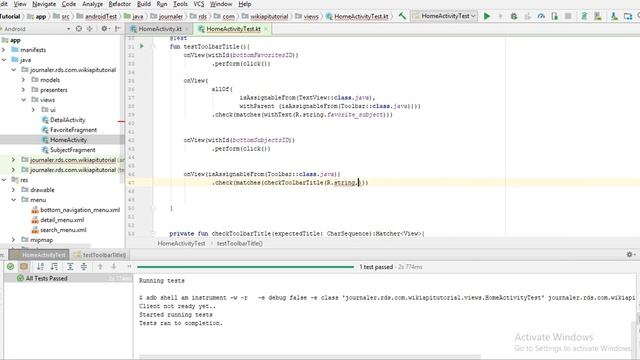Open SubjectFragment in project tree
This screenshot has width=640, height=360.
72,150
